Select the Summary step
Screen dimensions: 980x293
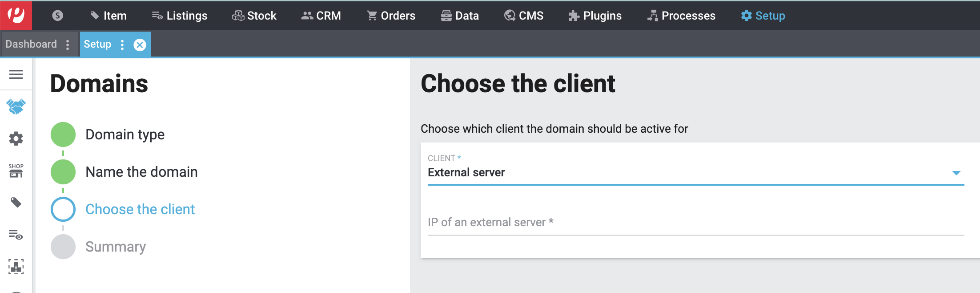[115, 247]
